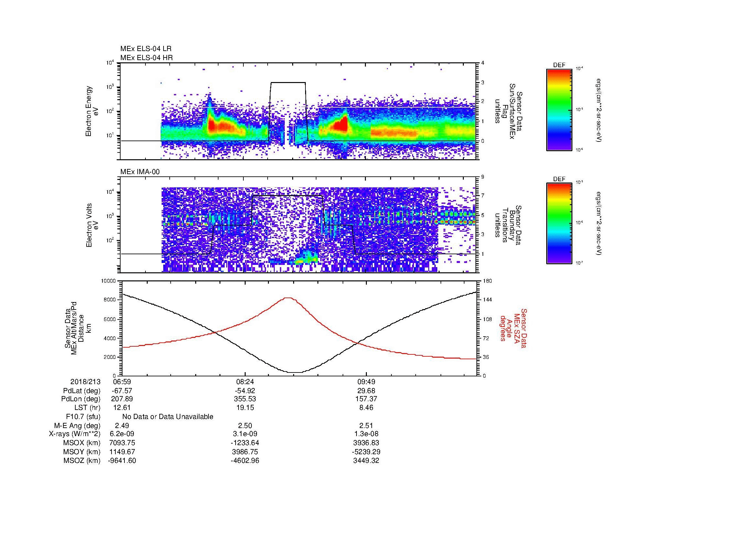The height and width of the screenshot is (534, 756).
Task: Click the MSOY value '-5239.29'
Action: tap(366, 452)
